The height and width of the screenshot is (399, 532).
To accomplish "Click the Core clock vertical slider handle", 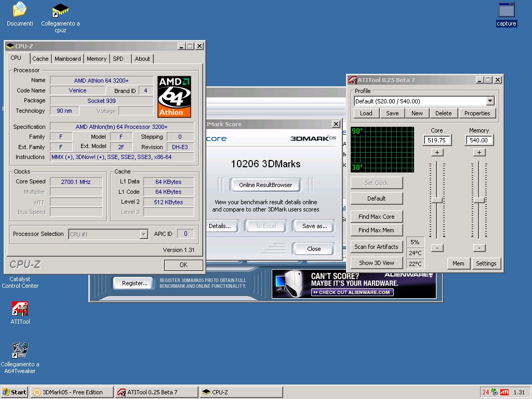I will click(437, 200).
